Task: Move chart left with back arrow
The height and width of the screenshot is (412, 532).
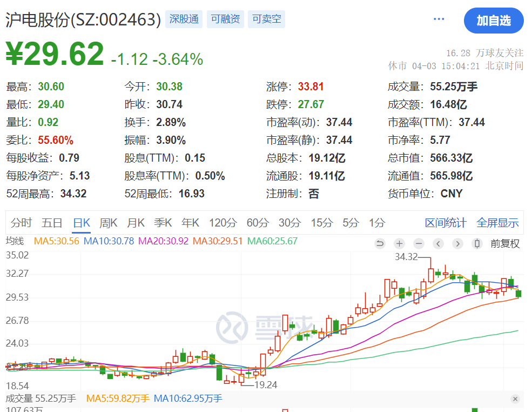Action: click(x=439, y=243)
